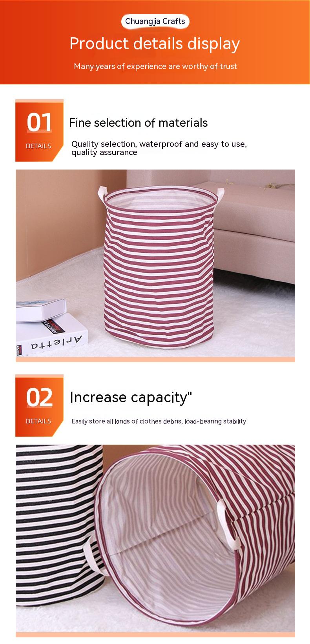The width and height of the screenshot is (310, 644).
Task: Select the orange 02 Details badge
Action: 39,405
